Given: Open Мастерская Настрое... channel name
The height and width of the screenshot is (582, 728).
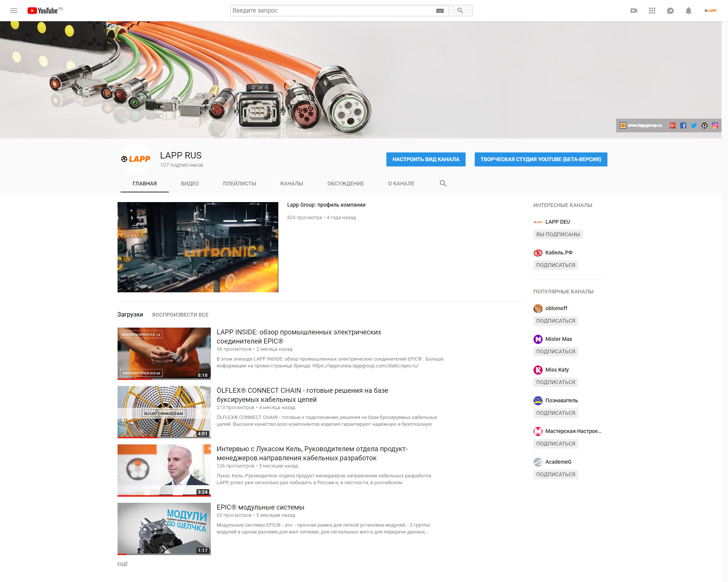Looking at the screenshot, I should pyautogui.click(x=573, y=431).
